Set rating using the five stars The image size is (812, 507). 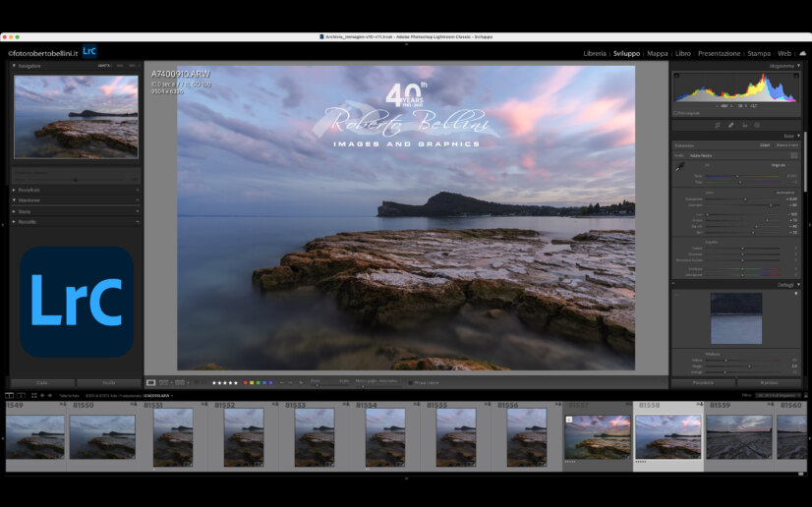click(x=225, y=383)
